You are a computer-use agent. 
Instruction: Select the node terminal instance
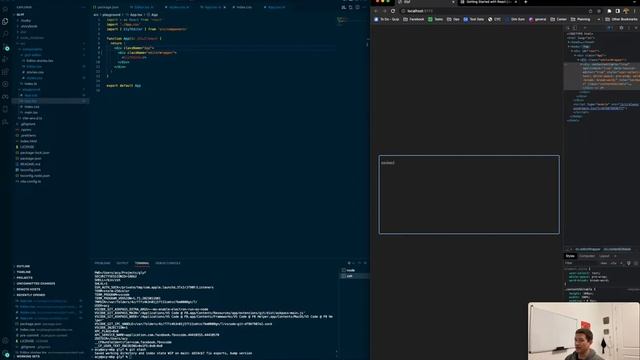pos(354,270)
